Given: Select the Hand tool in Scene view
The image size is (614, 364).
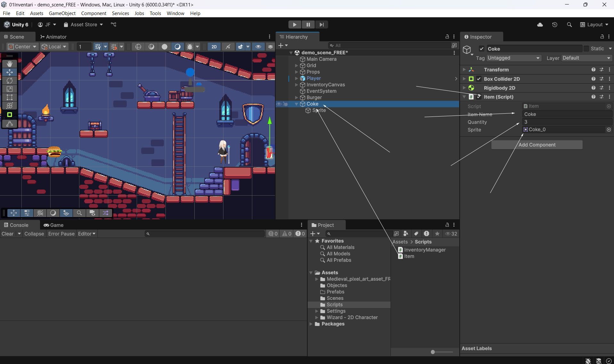Looking at the screenshot, I should [x=10, y=64].
